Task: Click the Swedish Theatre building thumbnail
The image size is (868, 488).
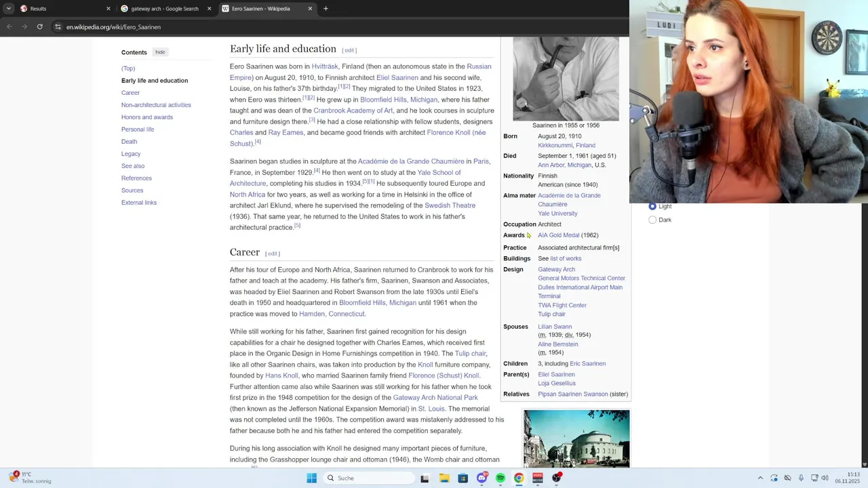Action: coord(576,439)
